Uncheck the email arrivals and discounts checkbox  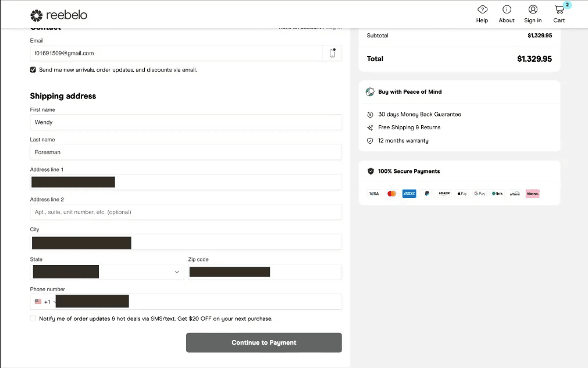pos(33,70)
